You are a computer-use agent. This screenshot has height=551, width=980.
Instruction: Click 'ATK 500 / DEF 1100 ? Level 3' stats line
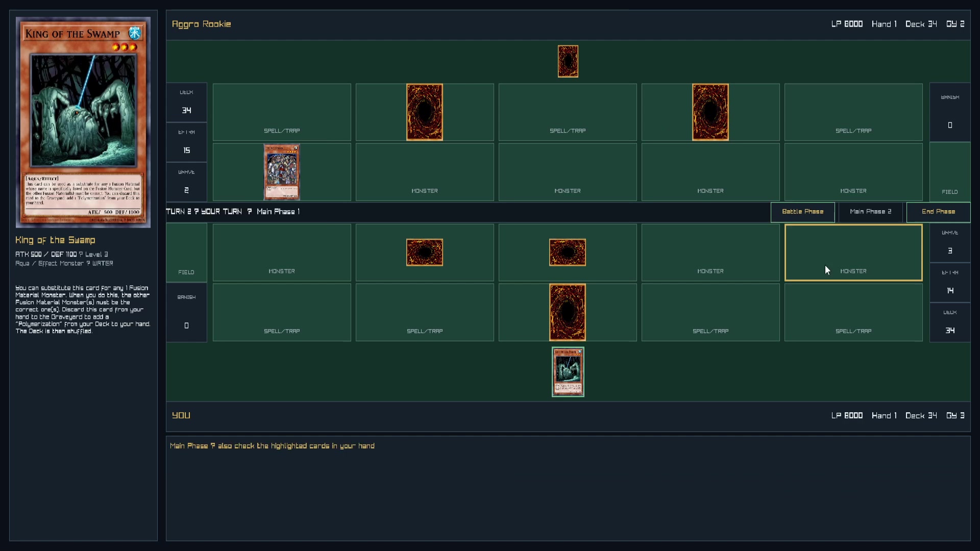point(62,254)
